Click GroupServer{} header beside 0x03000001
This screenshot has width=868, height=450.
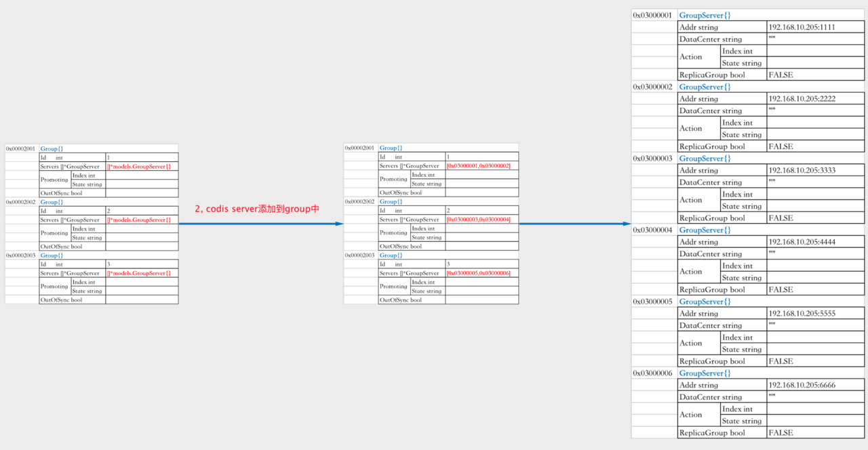(705, 15)
